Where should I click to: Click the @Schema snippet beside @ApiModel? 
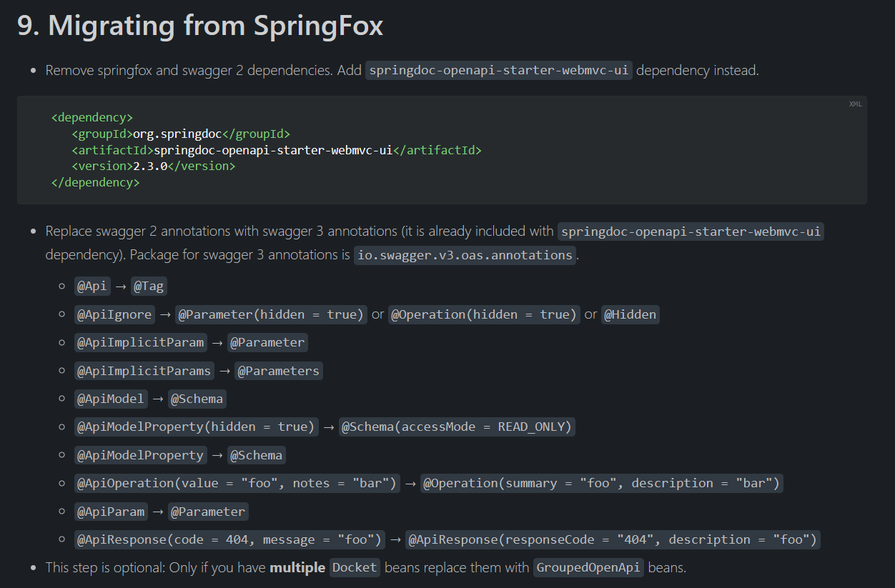pos(197,399)
